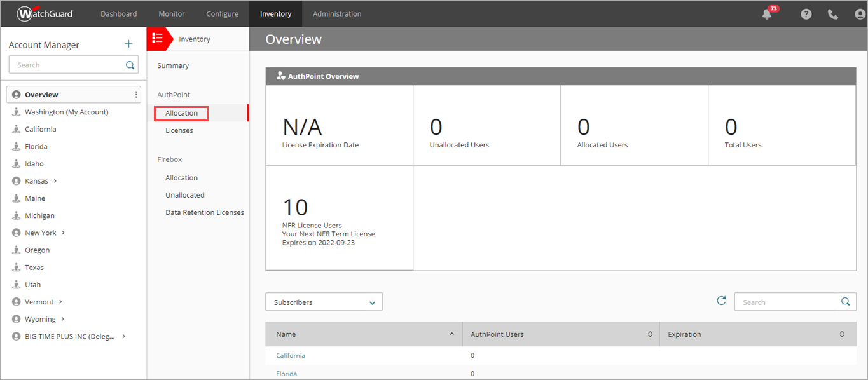Click the red Inventory panel icon

pos(159,38)
